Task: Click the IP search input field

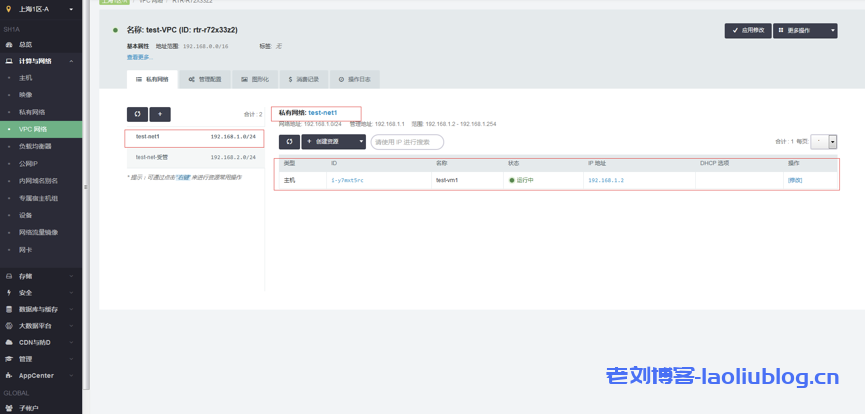Action: 406,142
